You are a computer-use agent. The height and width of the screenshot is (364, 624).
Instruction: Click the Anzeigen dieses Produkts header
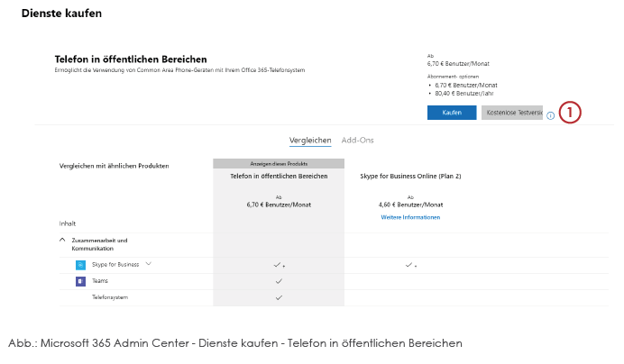pos(279,163)
